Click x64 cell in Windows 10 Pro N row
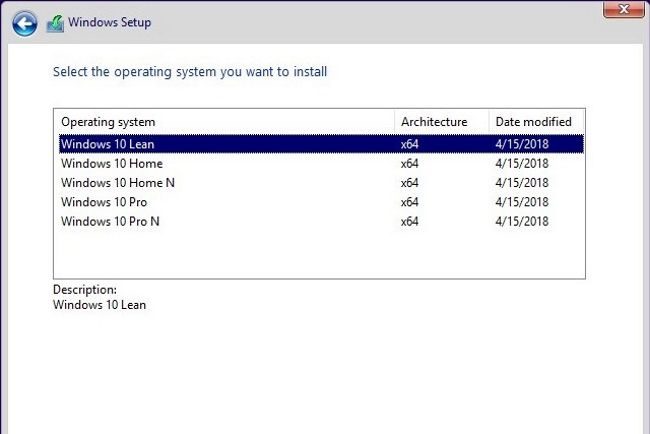Viewport: 650px width, 434px height. click(409, 222)
